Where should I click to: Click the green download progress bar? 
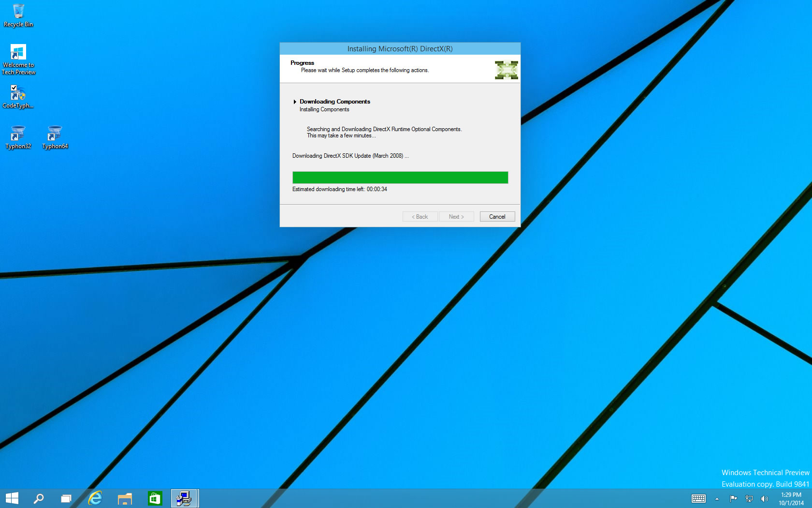click(400, 178)
